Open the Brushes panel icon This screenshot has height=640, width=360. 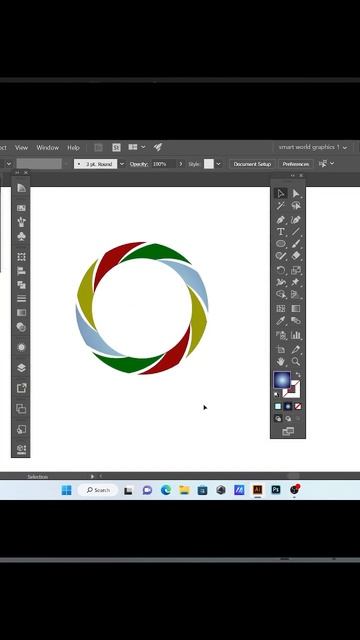(21, 222)
